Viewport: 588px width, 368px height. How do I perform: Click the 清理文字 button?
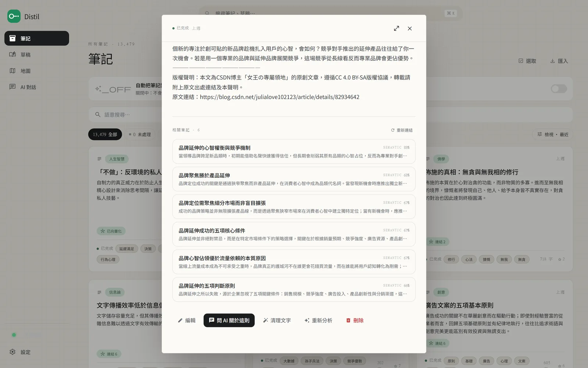277,320
